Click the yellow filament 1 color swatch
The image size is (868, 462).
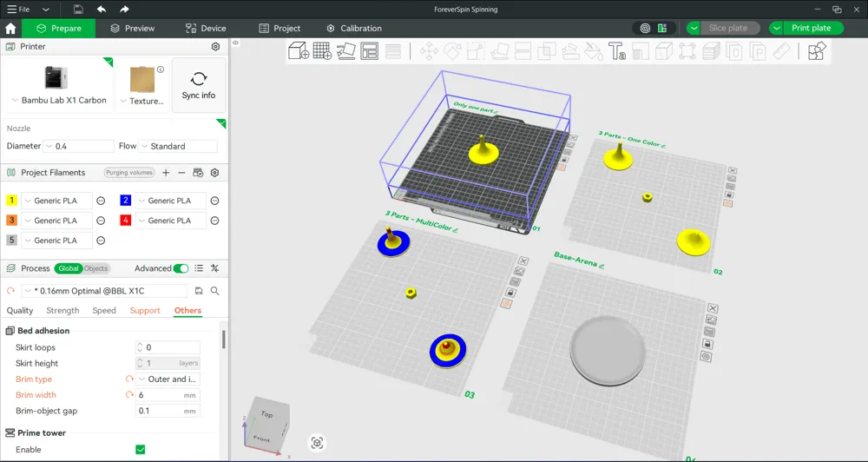point(11,201)
